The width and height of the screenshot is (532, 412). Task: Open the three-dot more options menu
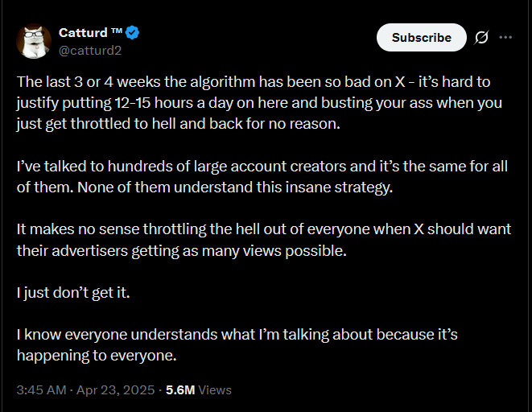point(505,37)
